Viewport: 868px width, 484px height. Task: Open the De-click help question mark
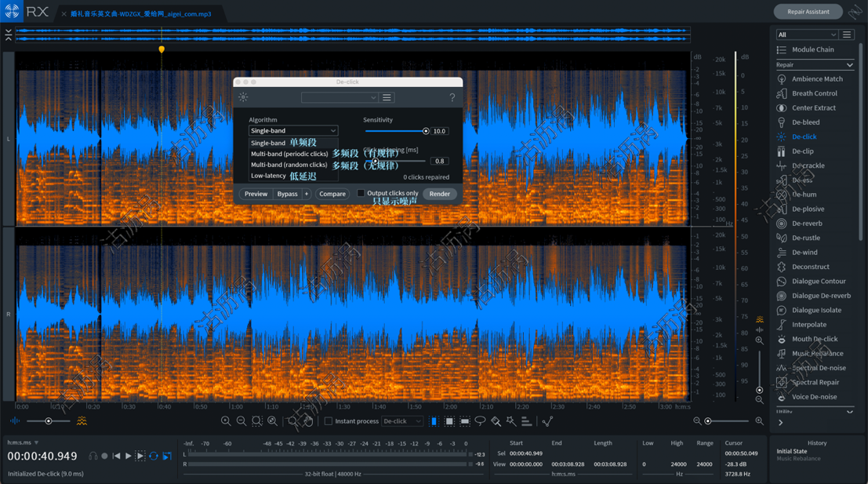click(452, 98)
